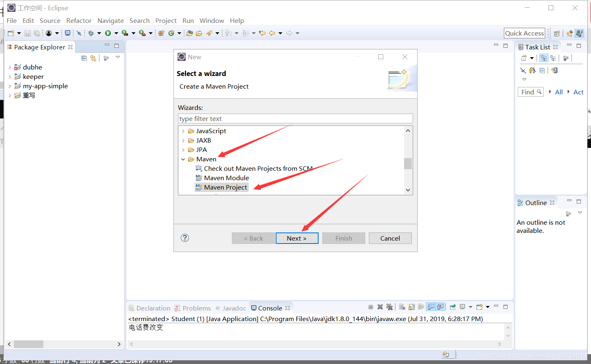This screenshot has height=364, width=591.
Task: Click the Help question mark in wizard
Action: (x=185, y=238)
